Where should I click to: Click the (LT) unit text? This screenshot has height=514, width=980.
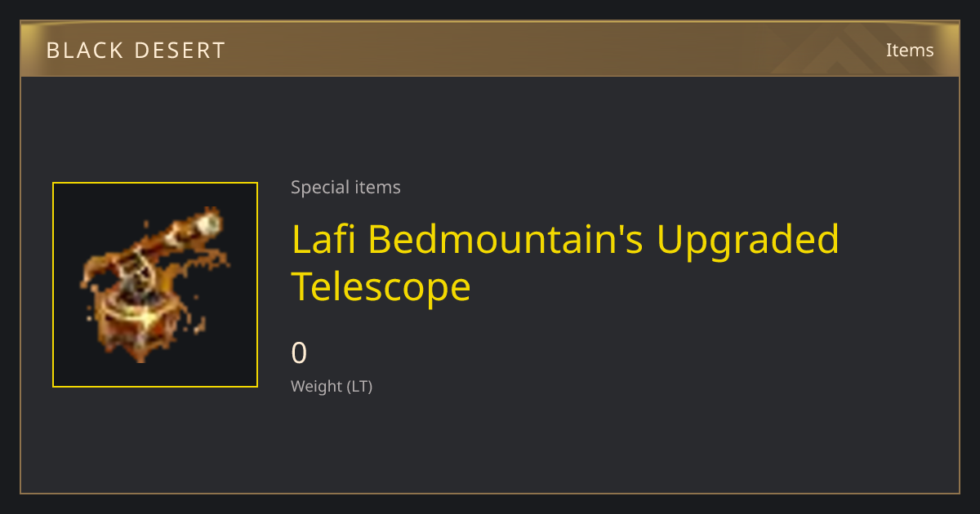tap(360, 387)
